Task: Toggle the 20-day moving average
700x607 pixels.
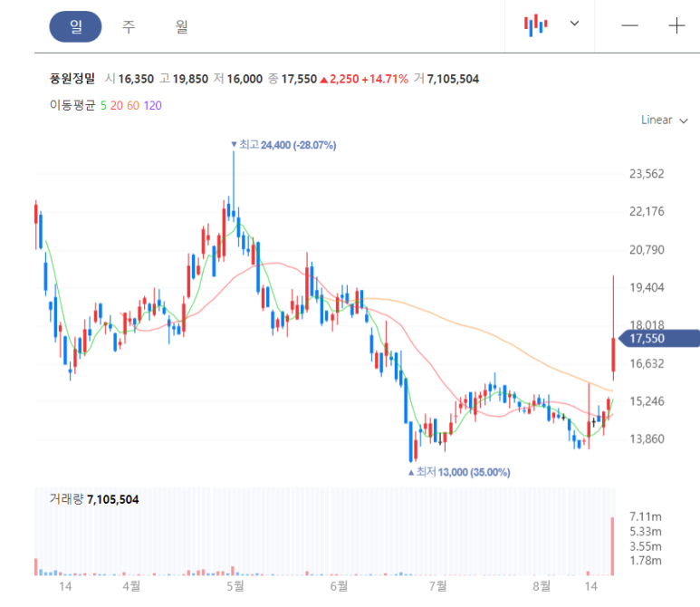Action: coord(117,105)
